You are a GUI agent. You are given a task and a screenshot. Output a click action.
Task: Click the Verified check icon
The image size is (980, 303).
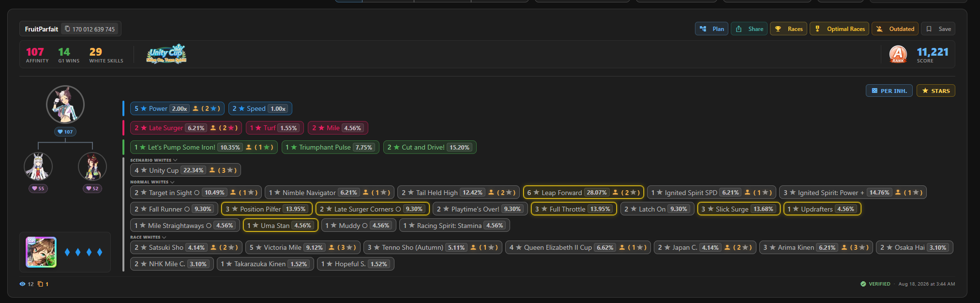(863, 284)
